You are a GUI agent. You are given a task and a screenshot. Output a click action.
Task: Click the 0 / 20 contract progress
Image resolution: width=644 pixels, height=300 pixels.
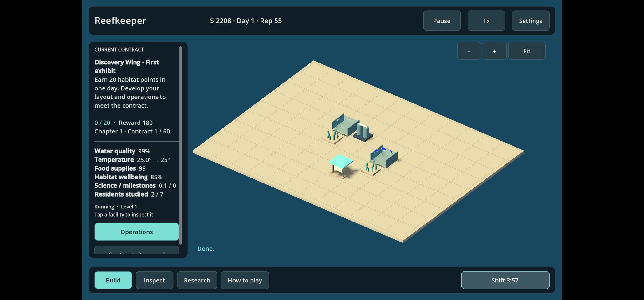[102, 122]
